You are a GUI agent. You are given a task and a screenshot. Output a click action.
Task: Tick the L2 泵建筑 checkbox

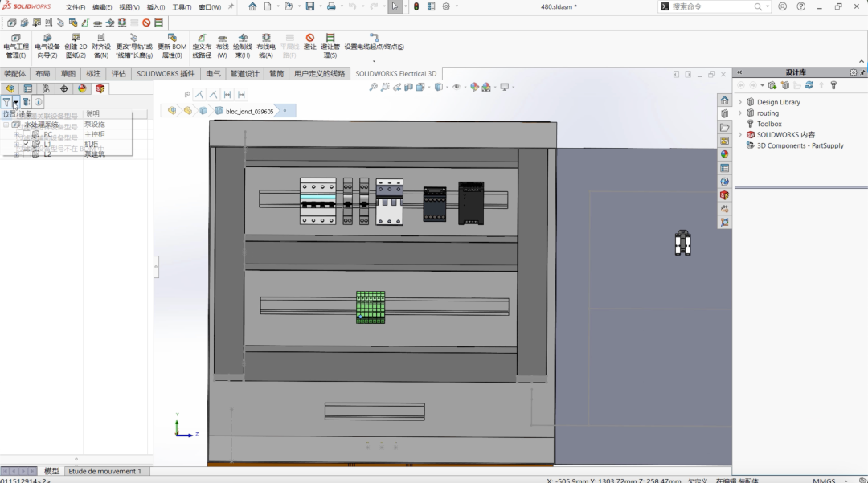25,153
